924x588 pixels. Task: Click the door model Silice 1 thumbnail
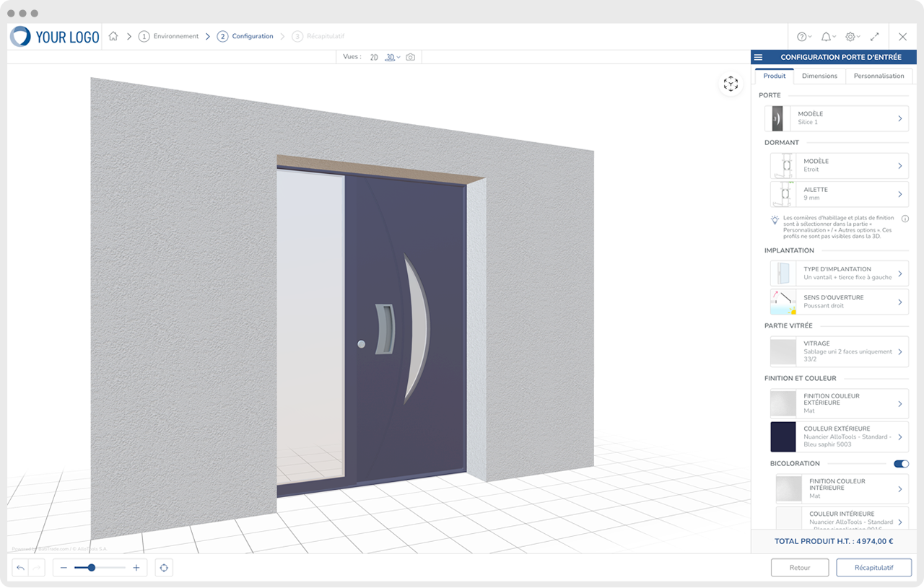coord(777,118)
